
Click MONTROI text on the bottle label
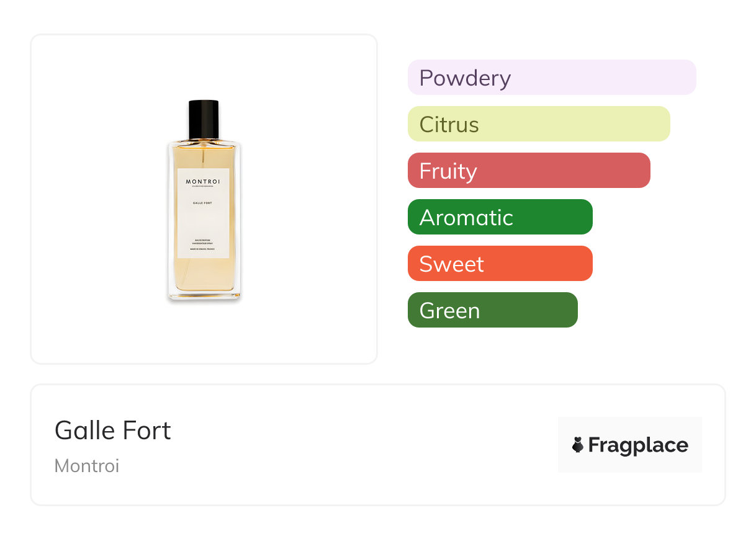click(x=203, y=181)
